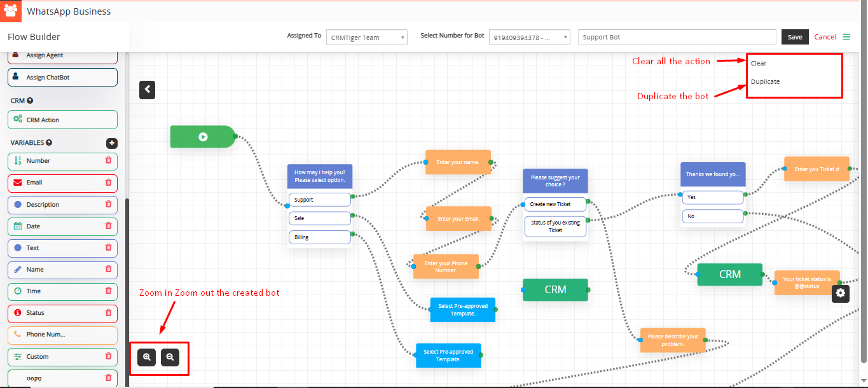
Task: Select the CRM Action block
Action: pos(63,120)
